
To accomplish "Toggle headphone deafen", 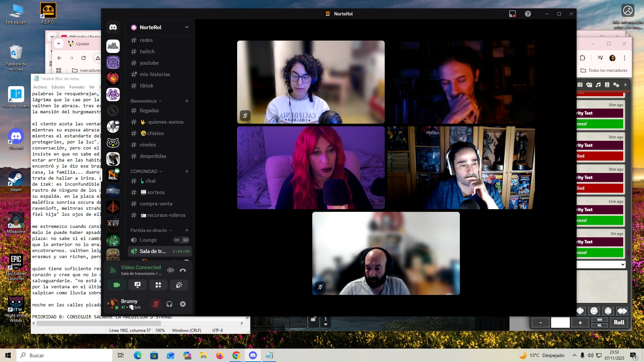I will click(169, 304).
